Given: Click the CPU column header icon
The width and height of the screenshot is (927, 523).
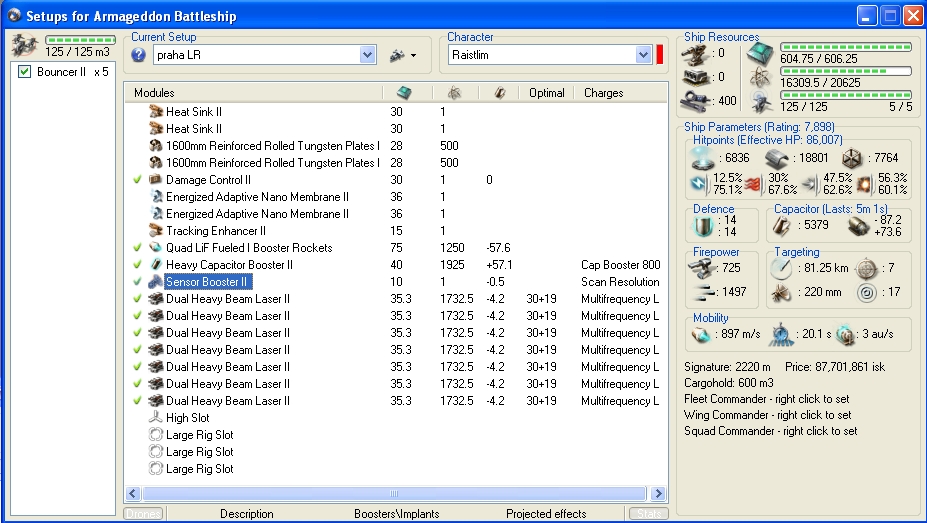Looking at the screenshot, I should 402,92.
